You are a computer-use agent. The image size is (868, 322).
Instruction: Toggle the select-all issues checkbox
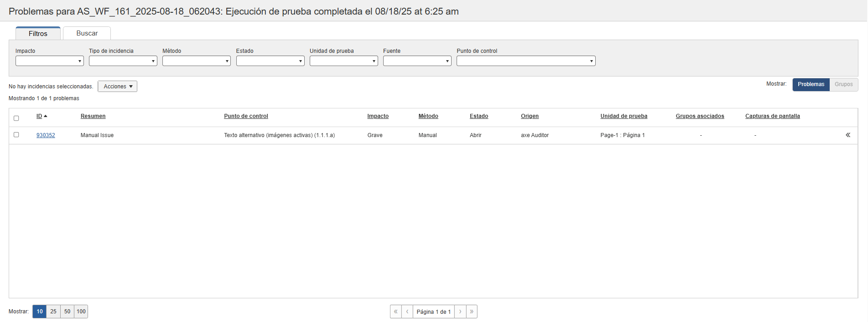tap(16, 118)
